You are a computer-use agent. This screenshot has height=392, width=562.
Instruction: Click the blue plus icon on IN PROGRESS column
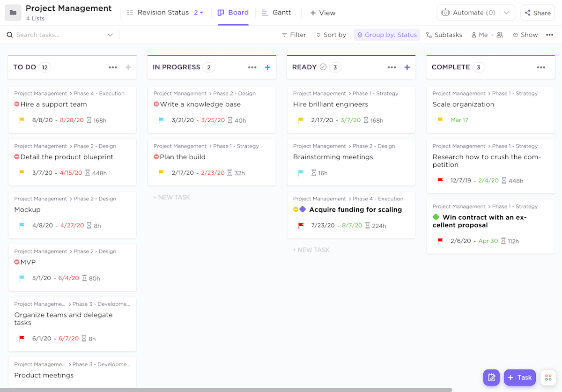tap(267, 67)
